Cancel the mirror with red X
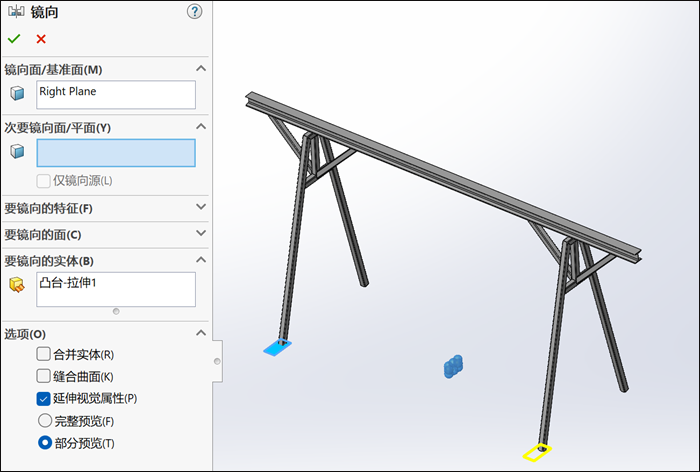 tap(41, 39)
